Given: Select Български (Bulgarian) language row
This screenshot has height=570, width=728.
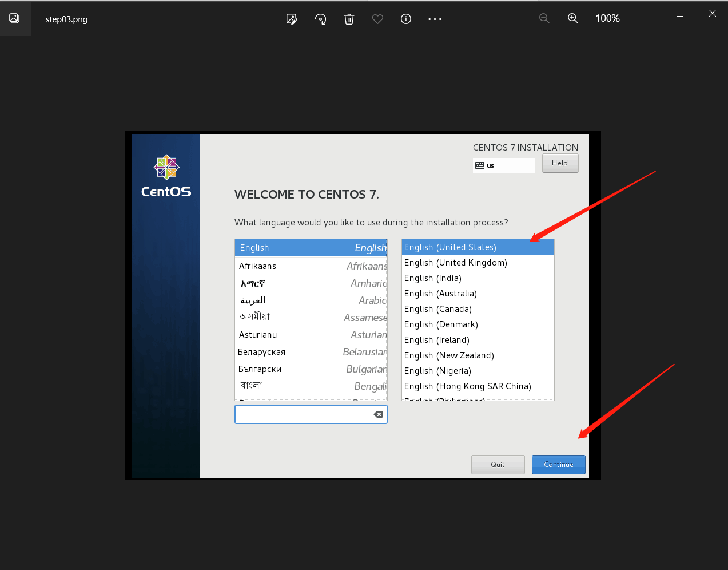Looking at the screenshot, I should 311,369.
